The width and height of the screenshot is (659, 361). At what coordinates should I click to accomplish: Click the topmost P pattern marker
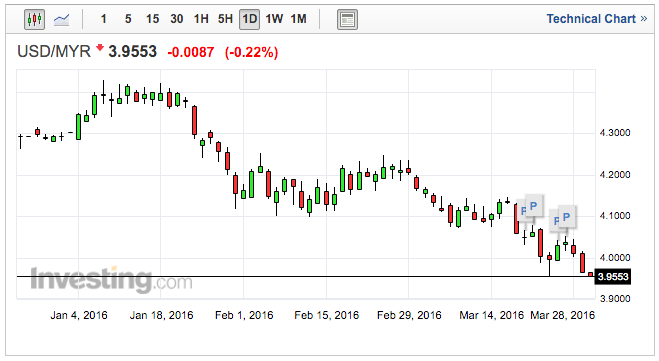[x=533, y=206]
